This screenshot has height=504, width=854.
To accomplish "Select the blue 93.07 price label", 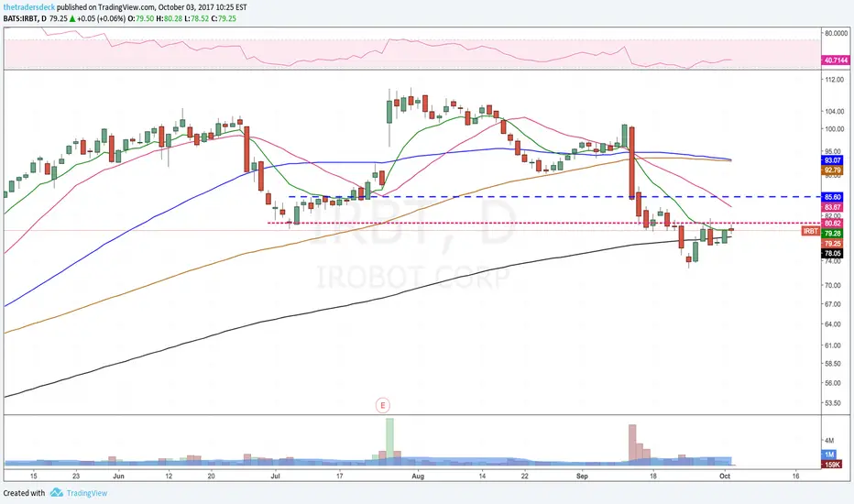I will [832, 160].
